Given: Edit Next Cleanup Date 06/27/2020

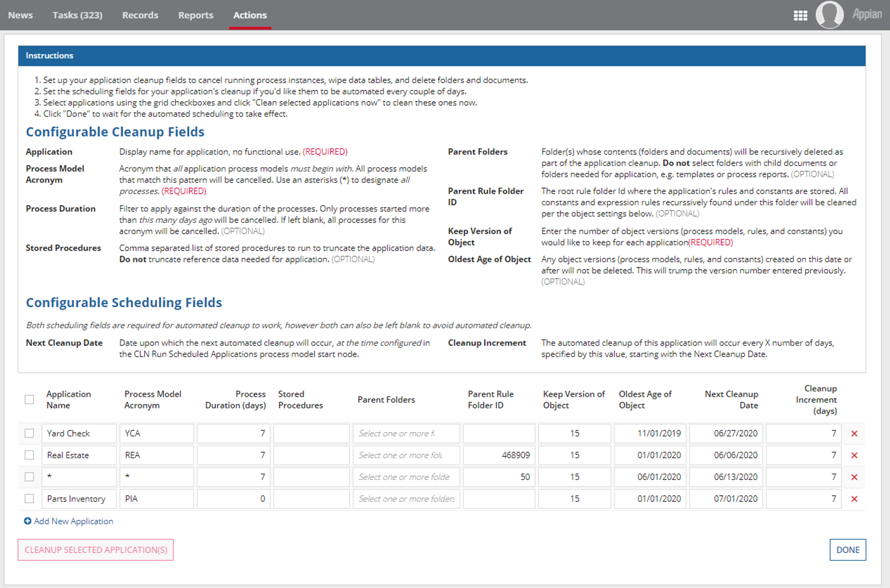Looking at the screenshot, I should pyautogui.click(x=726, y=433).
